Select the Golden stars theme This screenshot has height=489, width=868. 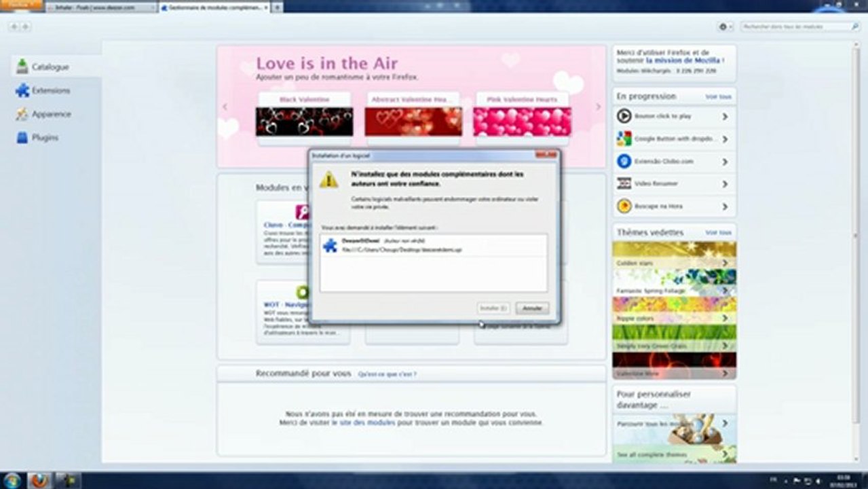coord(674,255)
